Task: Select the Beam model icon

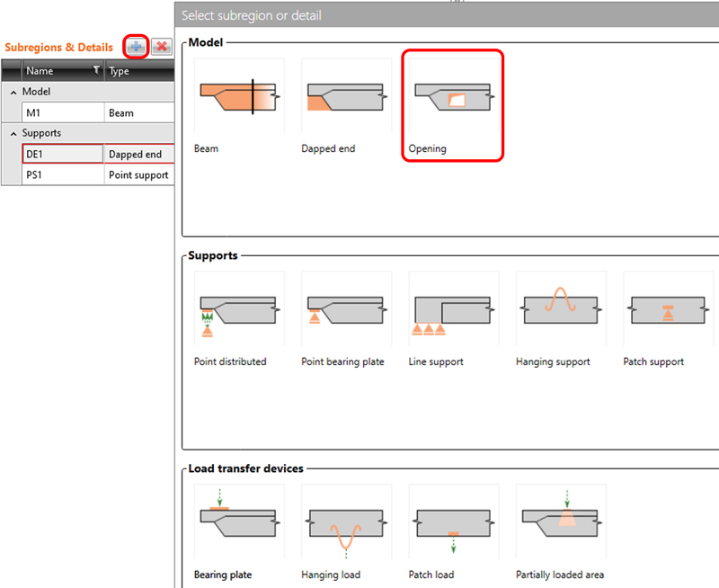Action: click(238, 96)
